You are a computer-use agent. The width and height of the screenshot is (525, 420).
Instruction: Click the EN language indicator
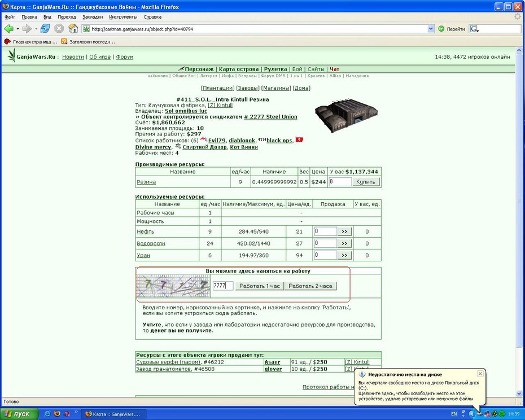(x=454, y=414)
